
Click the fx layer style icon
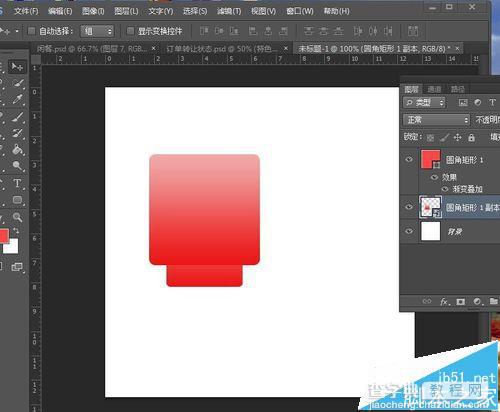tap(445, 302)
